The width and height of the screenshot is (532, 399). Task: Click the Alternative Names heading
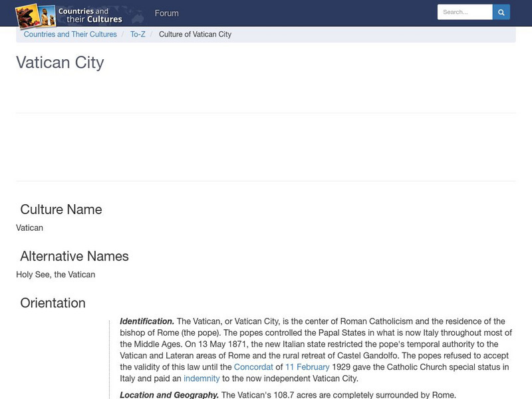pos(74,256)
